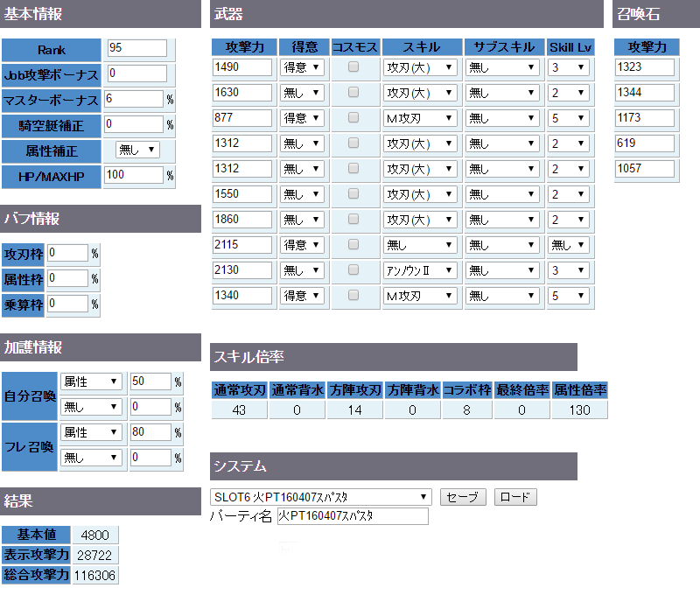This screenshot has width=700, height=595.
Task: Click the スキル倍率 section header
Action: (393, 357)
